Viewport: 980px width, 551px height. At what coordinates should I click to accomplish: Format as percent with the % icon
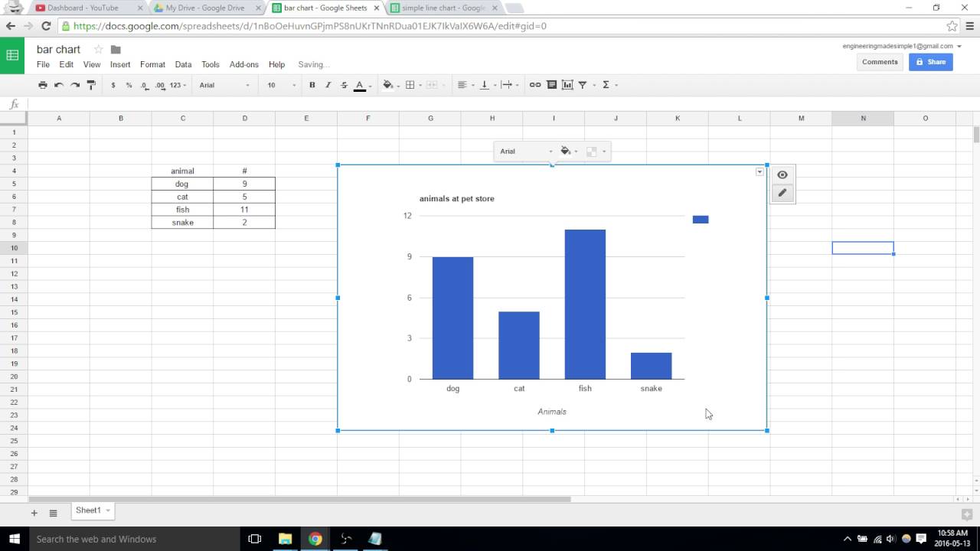point(129,85)
